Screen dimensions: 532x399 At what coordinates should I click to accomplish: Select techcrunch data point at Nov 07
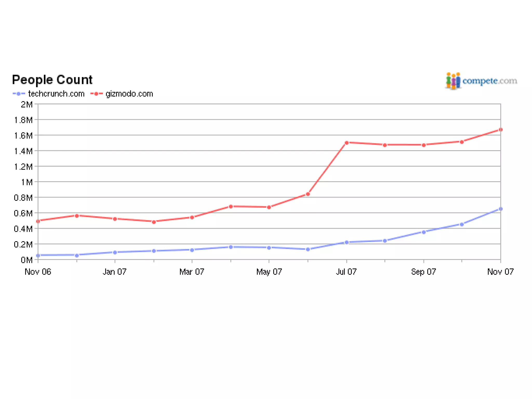click(501, 209)
